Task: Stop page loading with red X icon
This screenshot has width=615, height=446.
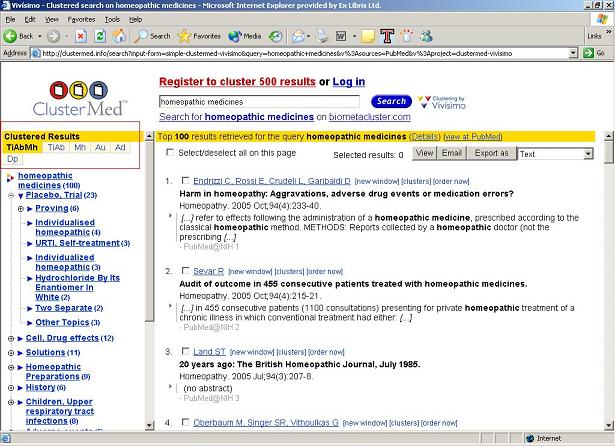Action: tap(81, 36)
